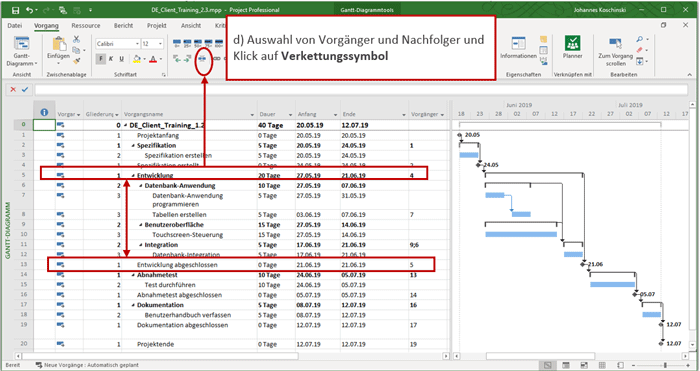Open the font size 12 dropdown
The height and width of the screenshot is (371, 700).
[160, 44]
